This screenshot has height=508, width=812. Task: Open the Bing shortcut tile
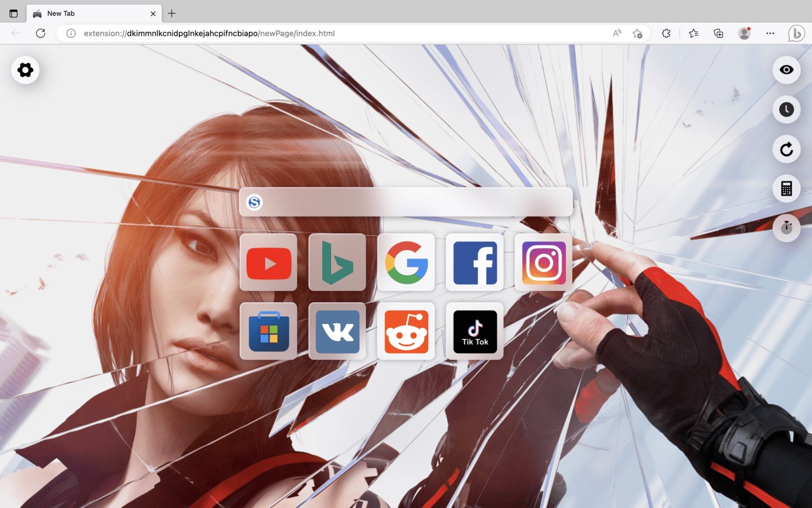(x=337, y=262)
